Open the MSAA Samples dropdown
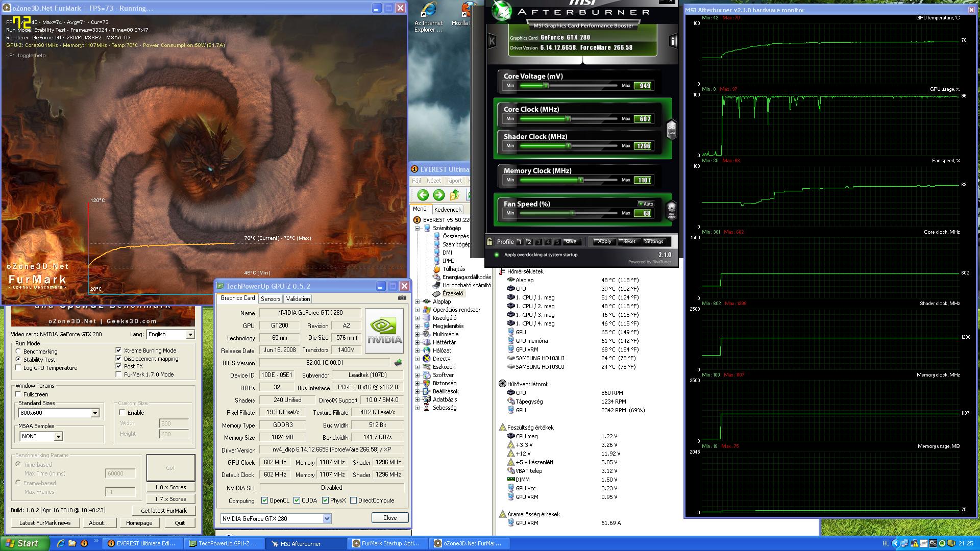The height and width of the screenshot is (551, 980). [x=58, y=436]
